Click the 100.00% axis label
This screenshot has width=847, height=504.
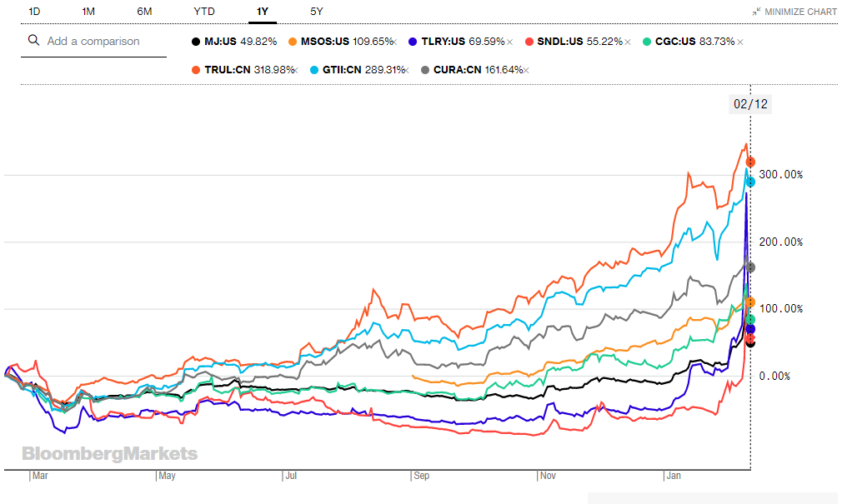click(780, 309)
